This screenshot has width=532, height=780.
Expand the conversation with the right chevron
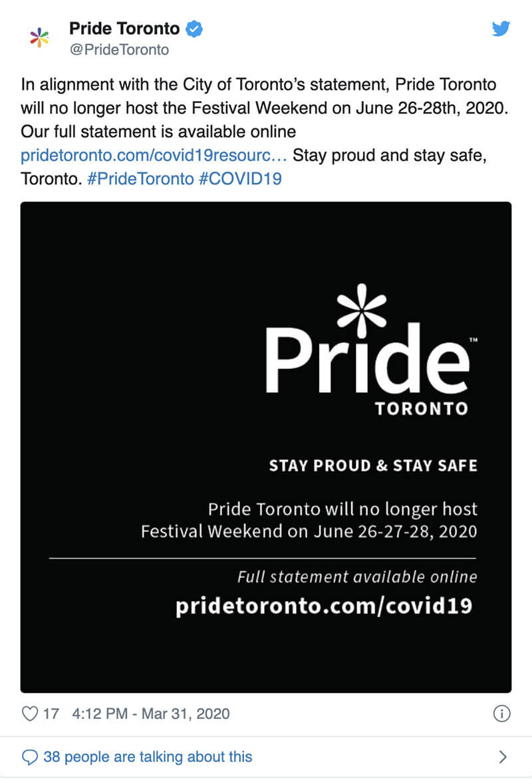pyautogui.click(x=503, y=756)
